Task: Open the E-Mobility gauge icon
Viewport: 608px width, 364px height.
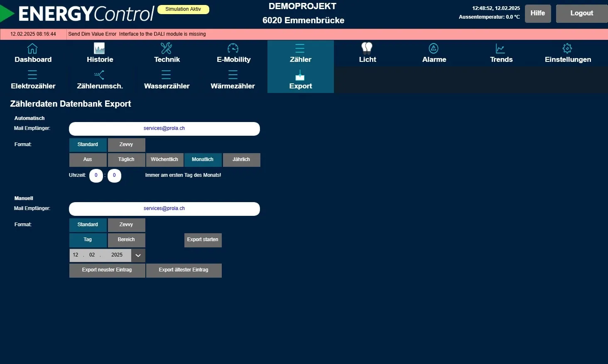Action: [x=233, y=49]
